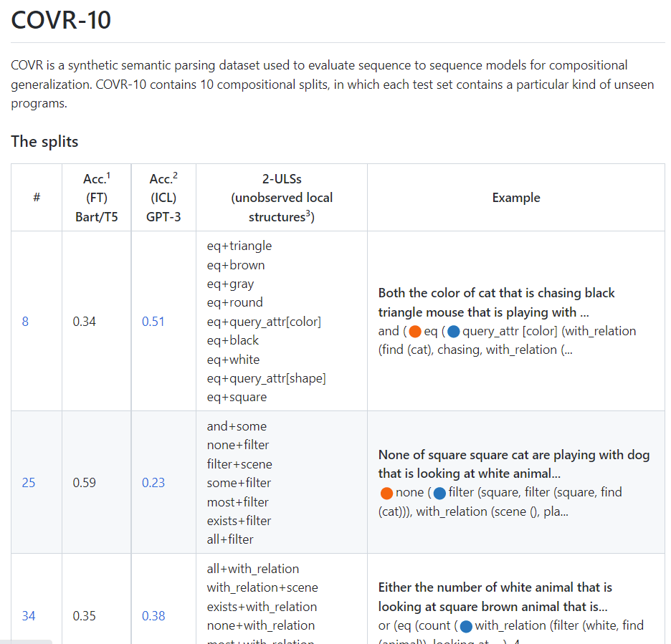Select the 'eq+white' entry
This screenshot has height=644, width=671.
[x=233, y=360]
